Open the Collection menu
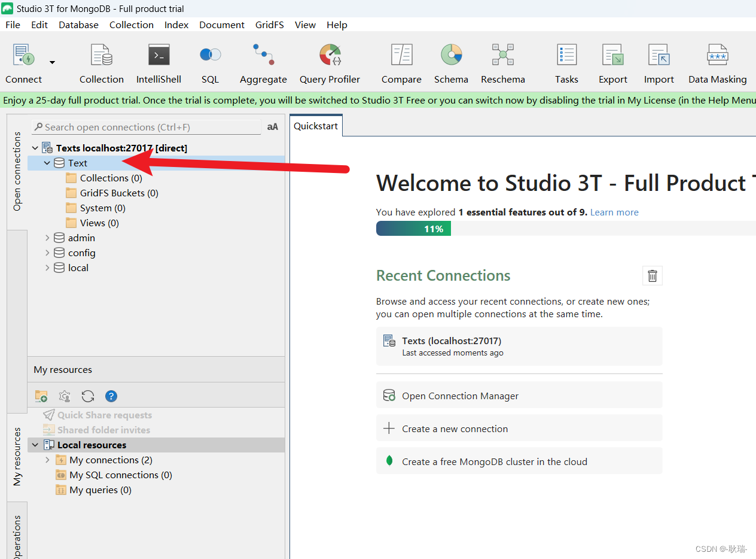The image size is (756, 559). [132, 25]
